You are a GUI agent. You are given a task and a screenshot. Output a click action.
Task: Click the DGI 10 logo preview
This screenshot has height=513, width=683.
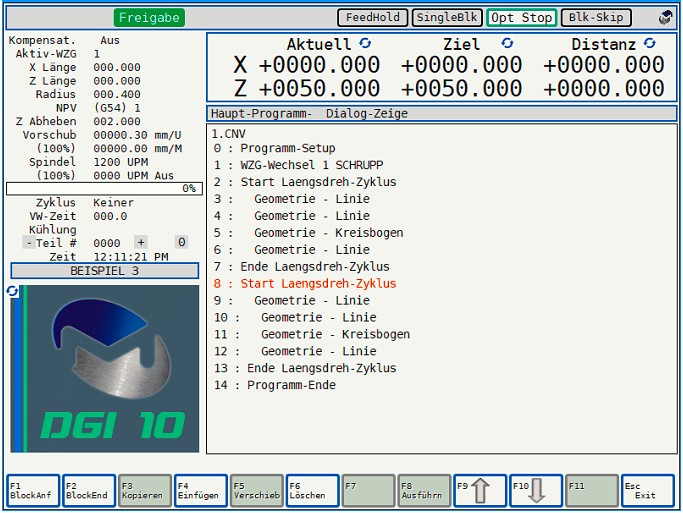click(x=105, y=368)
